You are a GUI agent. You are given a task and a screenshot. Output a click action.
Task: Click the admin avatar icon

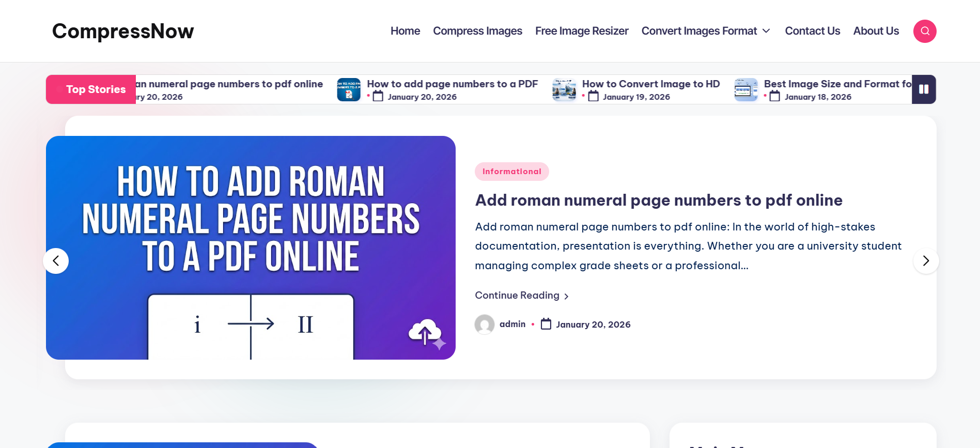coord(485,325)
